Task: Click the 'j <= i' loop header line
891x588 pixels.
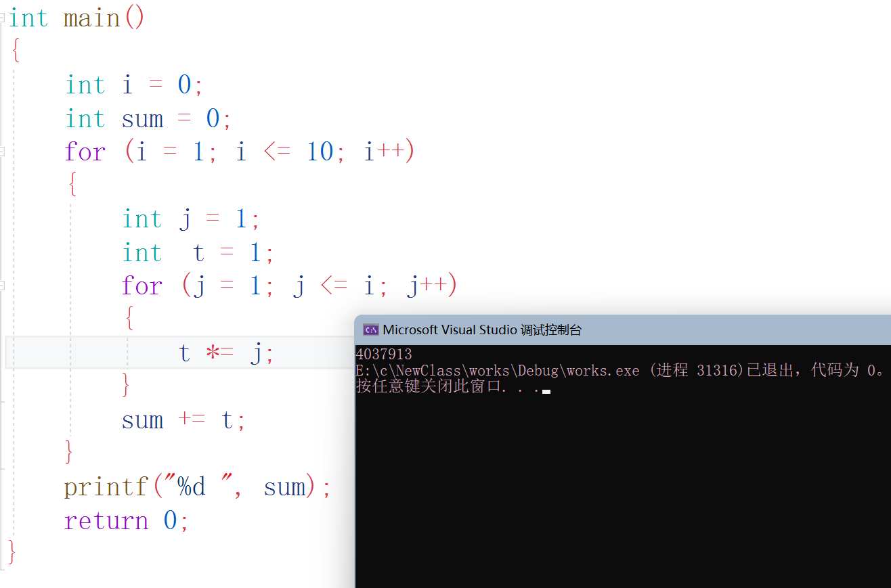Action: point(290,286)
